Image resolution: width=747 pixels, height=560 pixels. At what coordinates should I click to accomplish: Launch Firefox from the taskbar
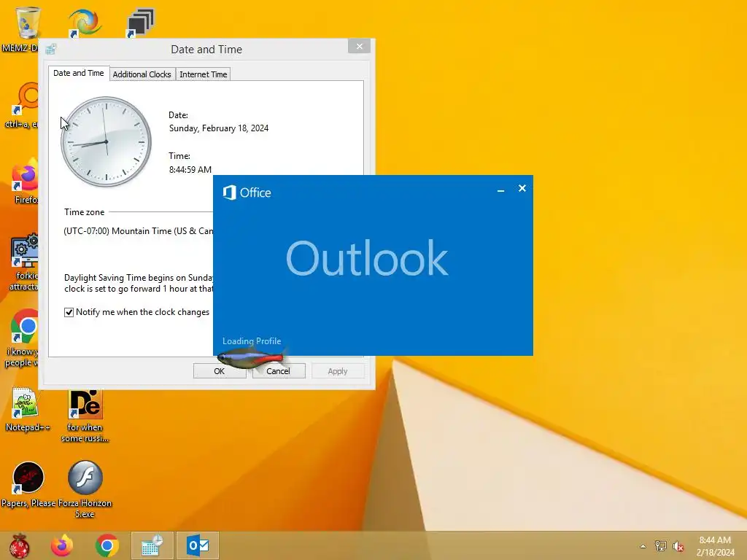coord(62,545)
